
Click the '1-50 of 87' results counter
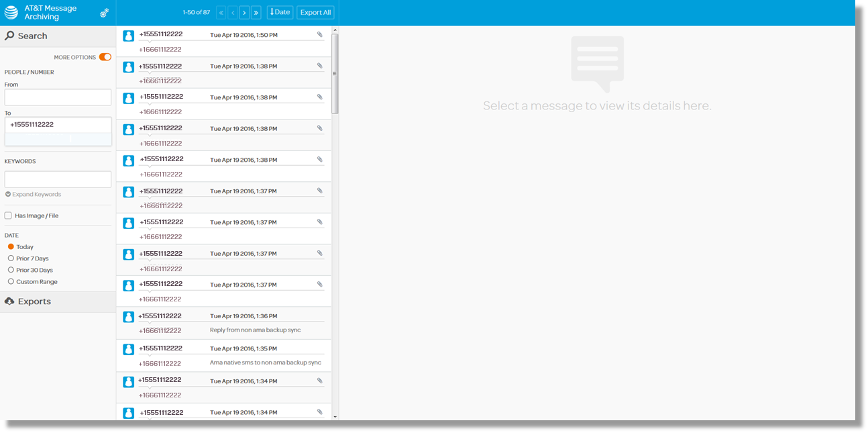point(196,12)
